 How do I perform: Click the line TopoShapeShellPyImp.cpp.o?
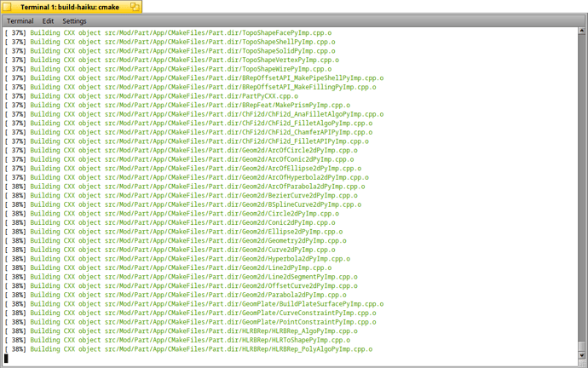click(x=170, y=42)
